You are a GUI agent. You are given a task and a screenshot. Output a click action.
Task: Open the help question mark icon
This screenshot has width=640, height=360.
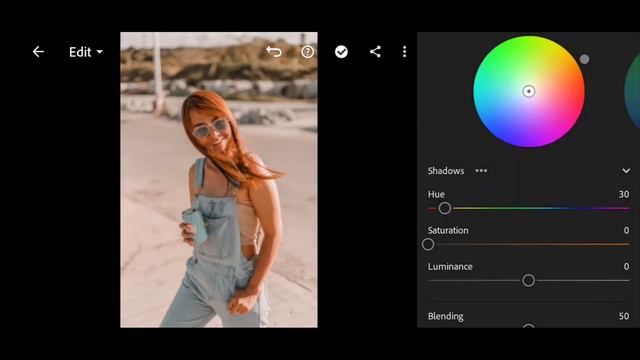tap(307, 52)
